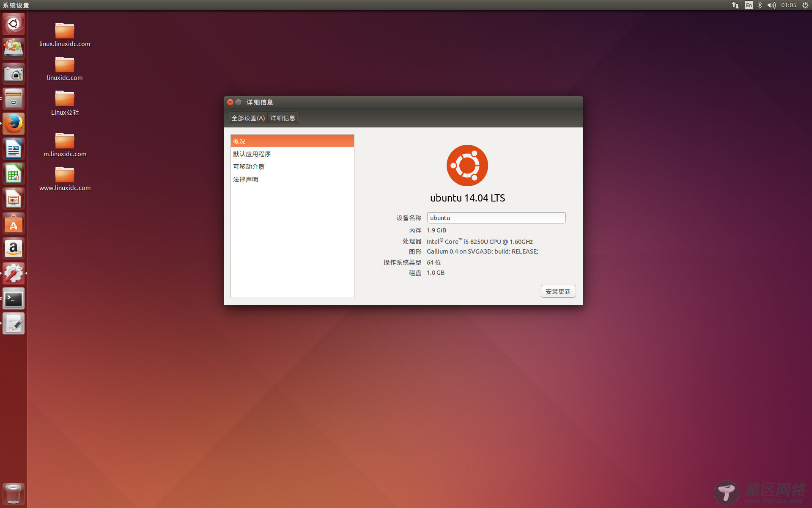
Task: Click the disk value '1.0 GB'
Action: pyautogui.click(x=436, y=273)
